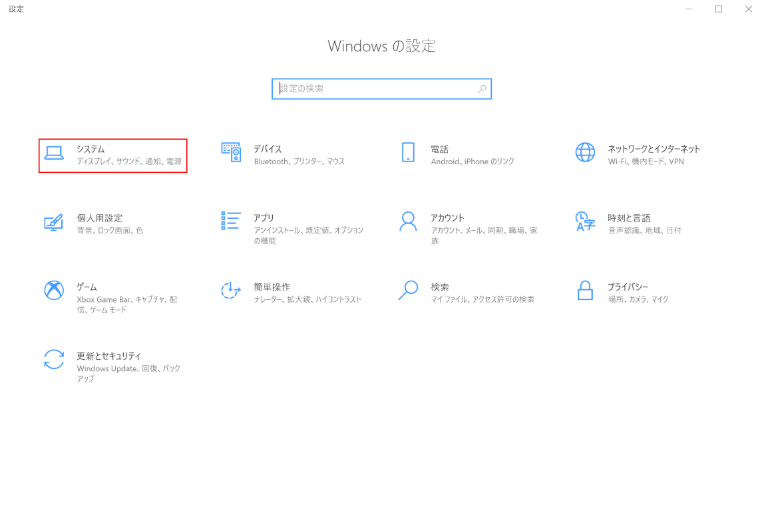
Task: Open the 検索 title link
Action: click(440, 287)
